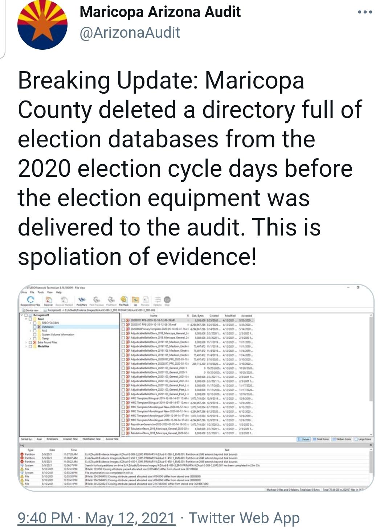Screen dimensions: 392x532
Task: Click the Arizona flag profile avatar
Action: [x=42, y=25]
